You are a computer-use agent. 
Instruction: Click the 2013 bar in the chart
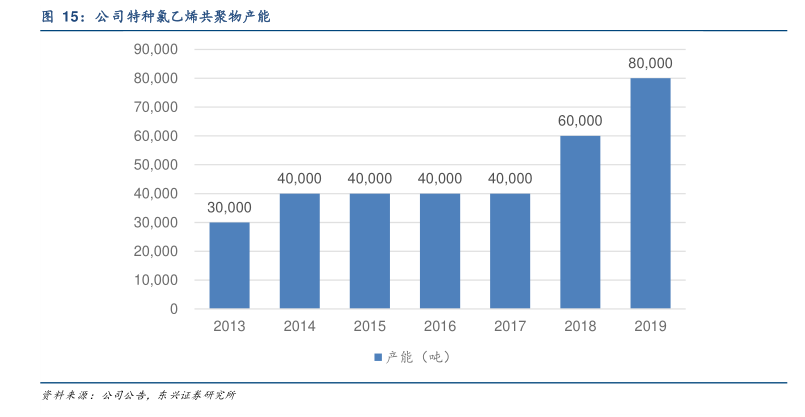pyautogui.click(x=229, y=266)
